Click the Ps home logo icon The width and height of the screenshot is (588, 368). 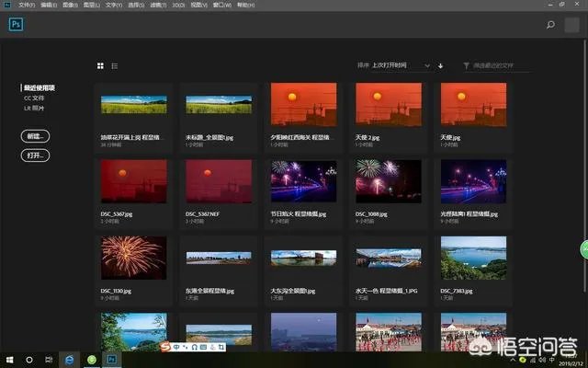16,25
